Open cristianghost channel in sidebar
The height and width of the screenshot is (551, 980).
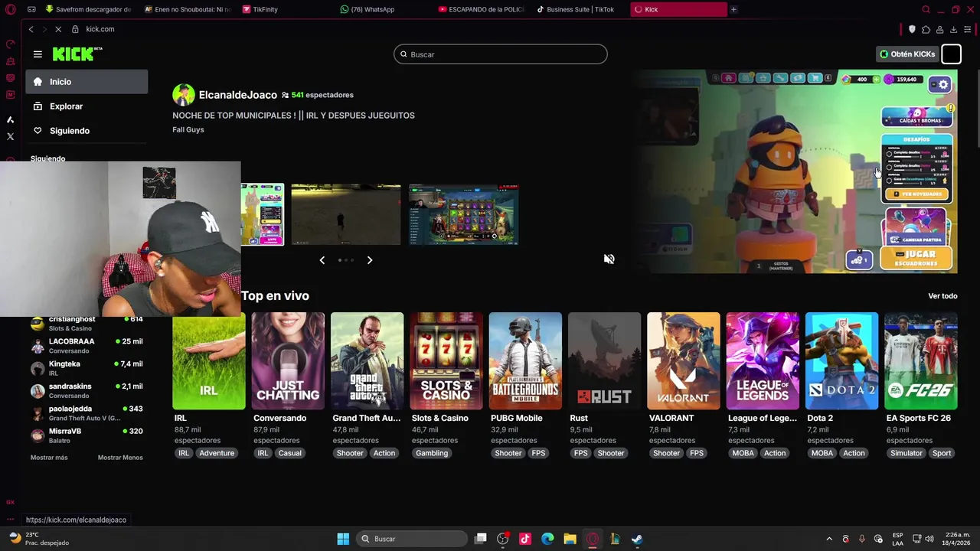pyautogui.click(x=87, y=324)
